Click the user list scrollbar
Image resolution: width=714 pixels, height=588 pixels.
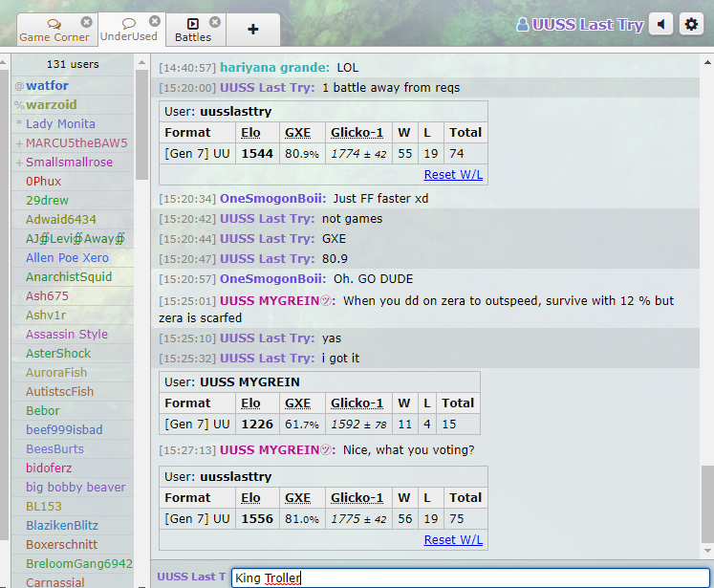[x=141, y=124]
